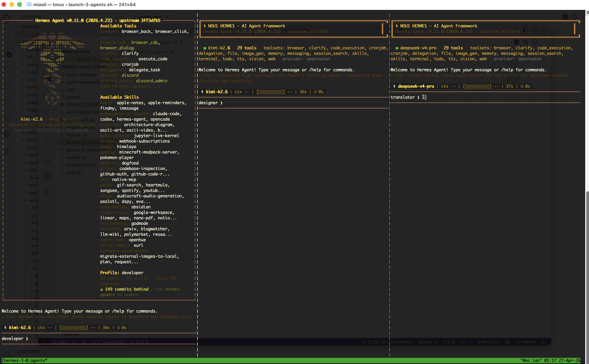Click the clock icon in the deepseek-v4-pro status line
Screen dimensions: 589x364
pyautogui.click(x=522, y=86)
